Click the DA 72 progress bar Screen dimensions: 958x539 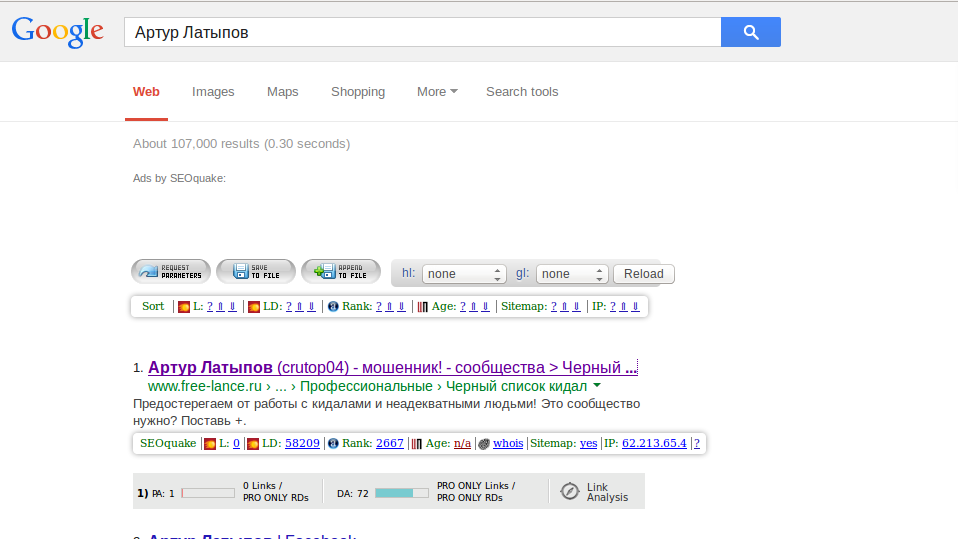pyautogui.click(x=401, y=493)
